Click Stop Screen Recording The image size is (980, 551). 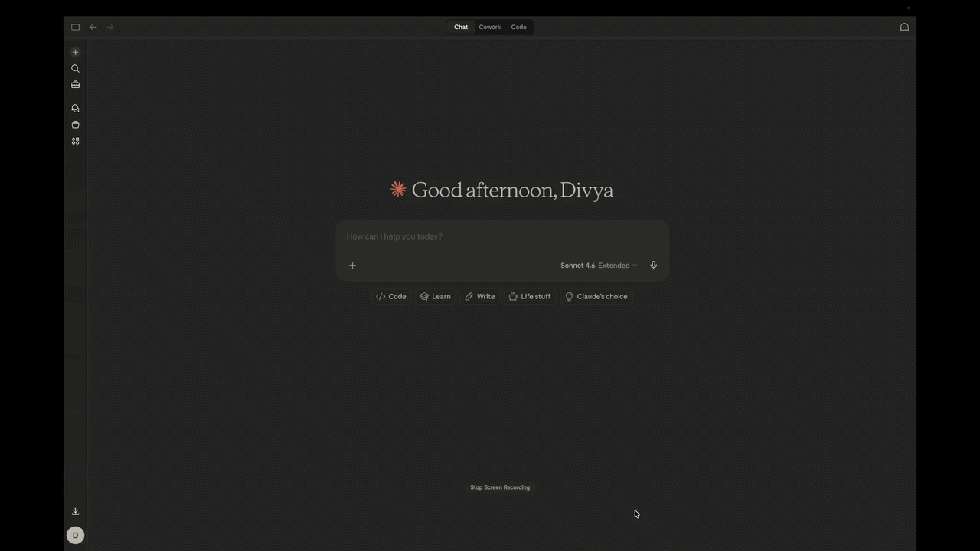coord(500,487)
